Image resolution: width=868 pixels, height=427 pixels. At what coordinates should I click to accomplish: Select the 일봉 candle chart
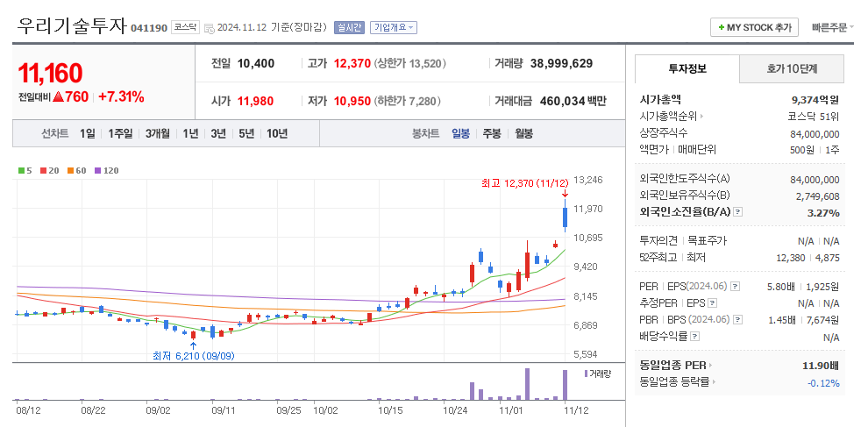460,133
